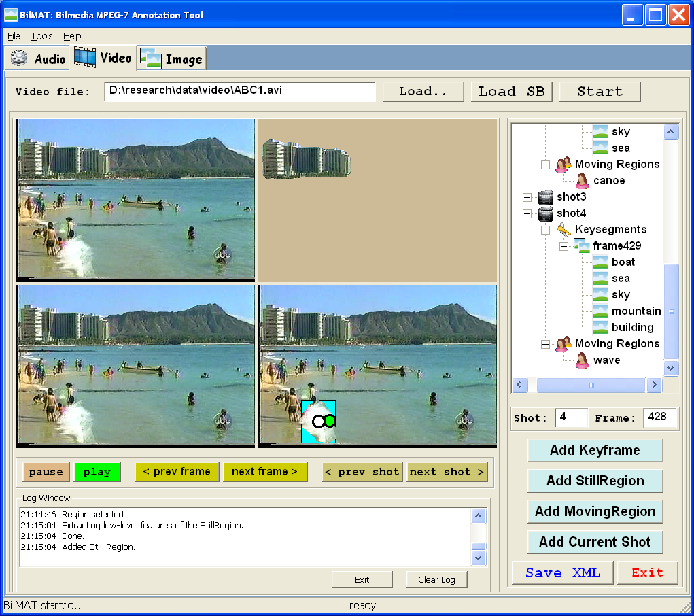The image size is (694, 616).
Task: Click the key icon next to Keysegments
Action: click(x=563, y=230)
